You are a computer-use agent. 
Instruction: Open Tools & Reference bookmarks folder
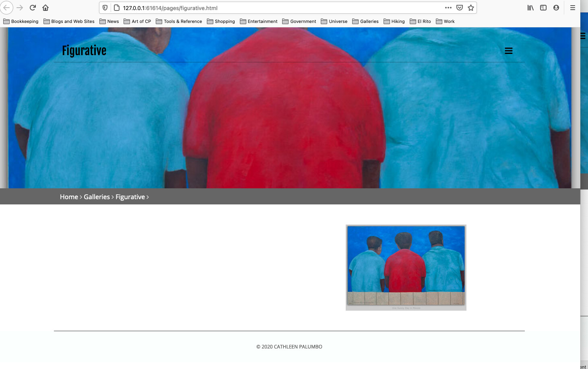(179, 21)
